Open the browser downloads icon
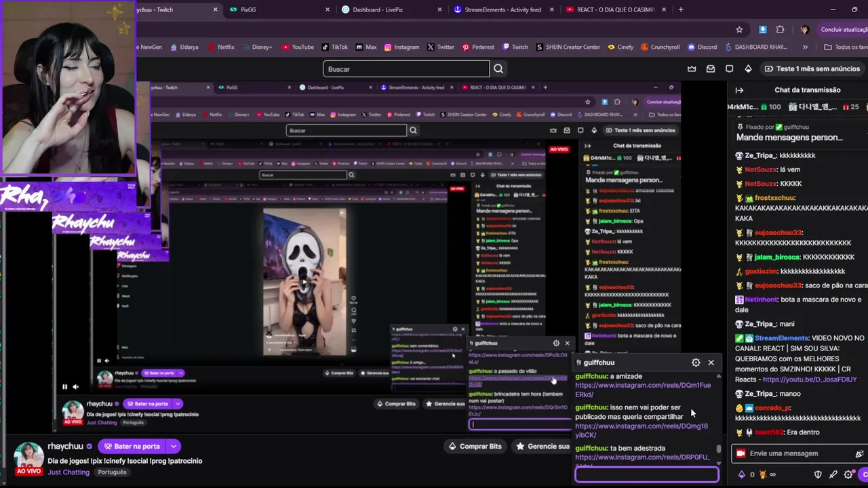Viewport: 868px width, 488px height. (x=763, y=30)
